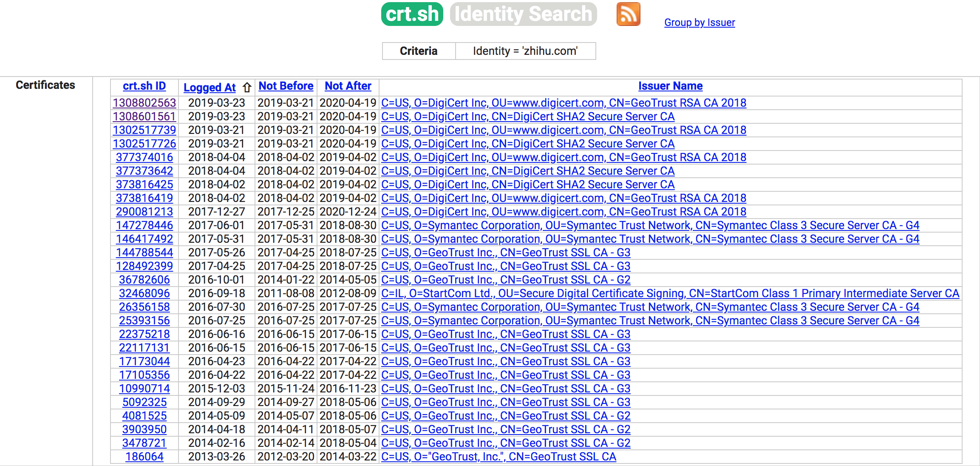Click the Logged At sort arrow icon
This screenshot has width=980, height=466.
click(x=247, y=88)
